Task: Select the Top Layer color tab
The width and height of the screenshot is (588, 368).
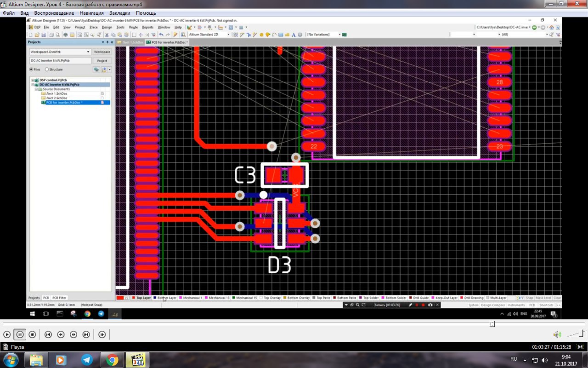Action: (141, 298)
